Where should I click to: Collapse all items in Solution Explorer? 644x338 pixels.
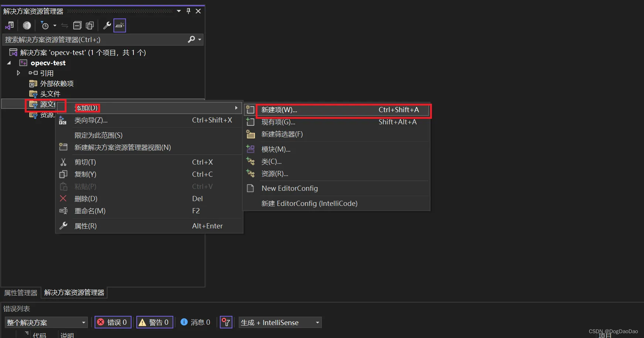[77, 25]
